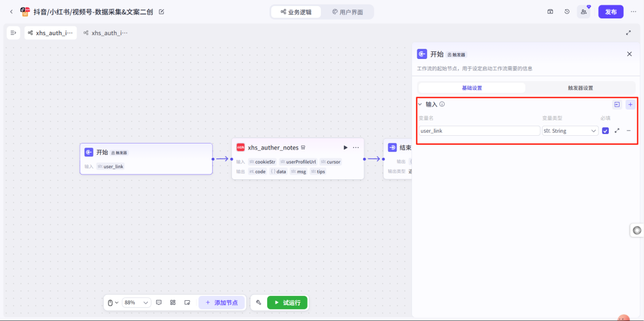Open the three-dot menu beside 发布
The height and width of the screenshot is (321, 644).
coord(634,12)
